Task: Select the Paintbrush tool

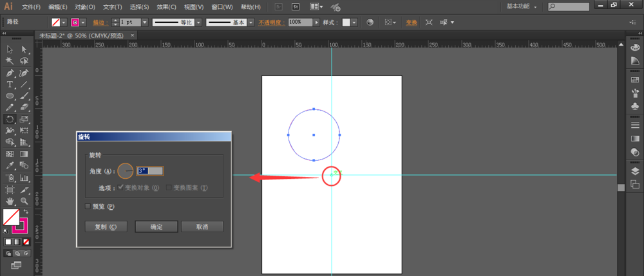Action: click(24, 96)
